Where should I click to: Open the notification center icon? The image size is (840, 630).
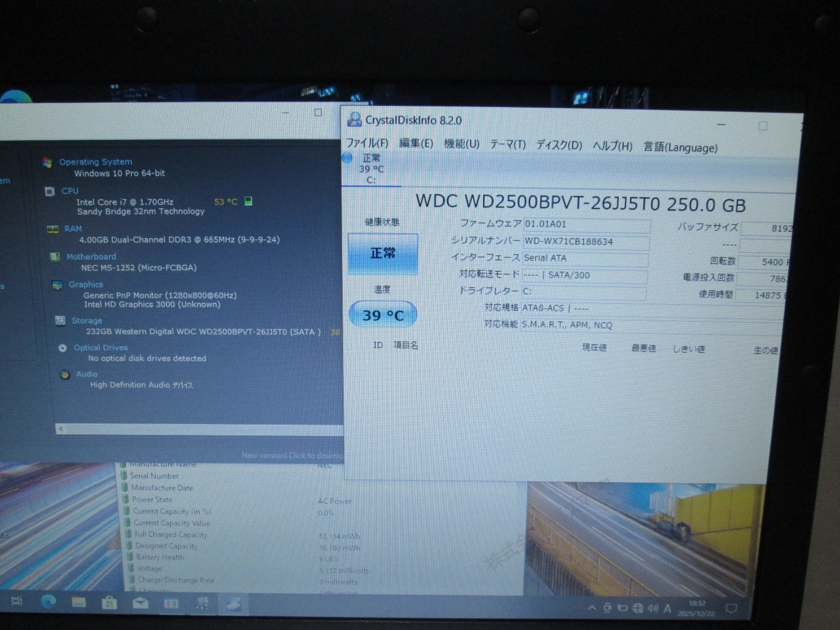click(x=731, y=609)
